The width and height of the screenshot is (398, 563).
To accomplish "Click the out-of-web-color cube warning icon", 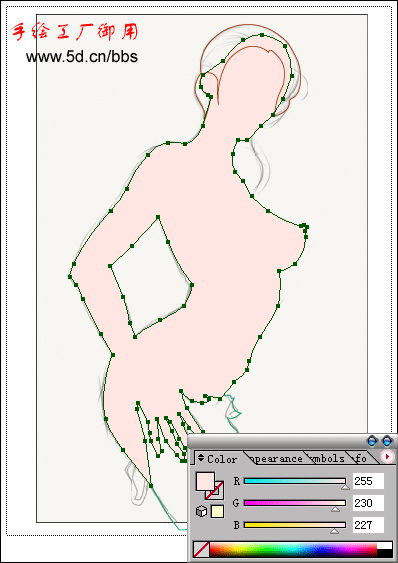I will [202, 511].
